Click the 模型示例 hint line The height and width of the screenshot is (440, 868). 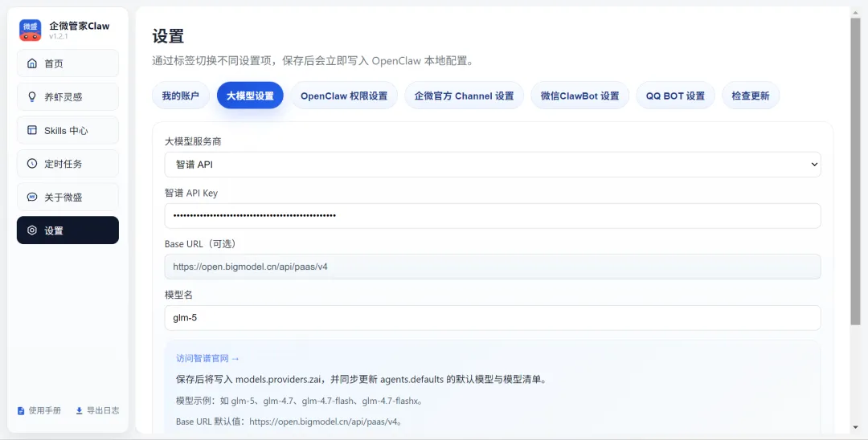coord(300,401)
